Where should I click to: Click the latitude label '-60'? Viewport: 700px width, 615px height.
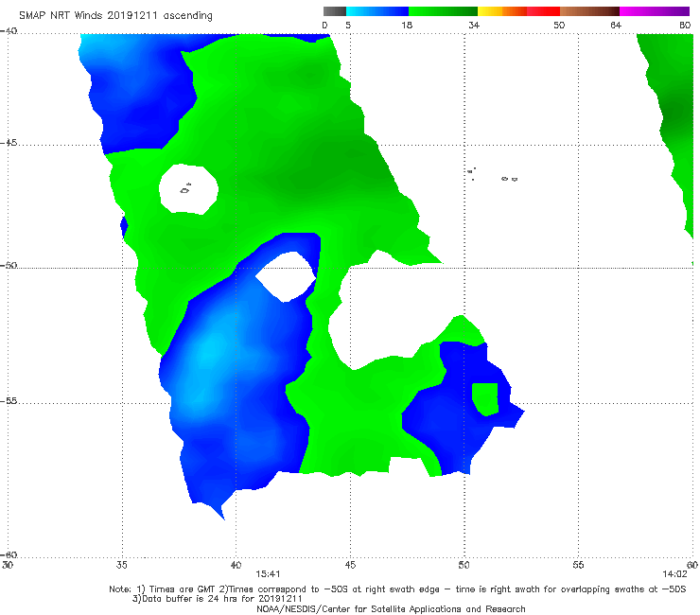coord(9,554)
